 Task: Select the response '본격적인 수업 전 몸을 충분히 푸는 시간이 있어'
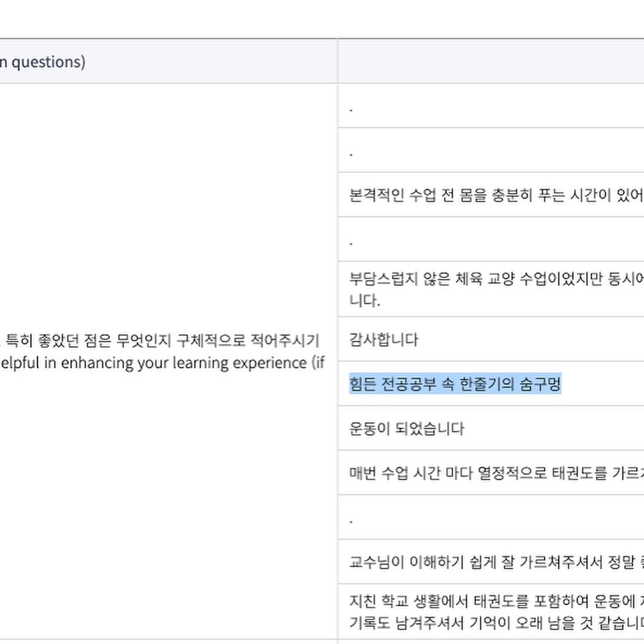click(496, 194)
